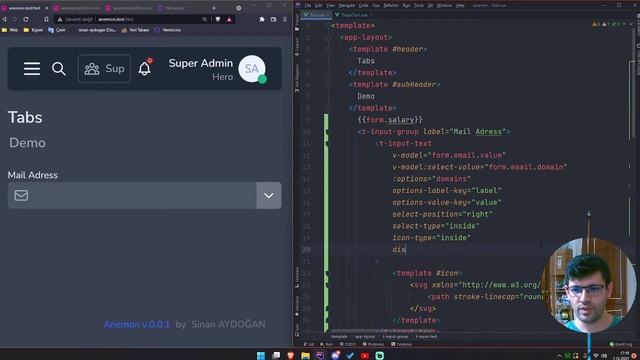Switch to first anemon.test browser tab
Image resolution: width=640 pixels, height=360 pixels.
pyautogui.click(x=24, y=8)
